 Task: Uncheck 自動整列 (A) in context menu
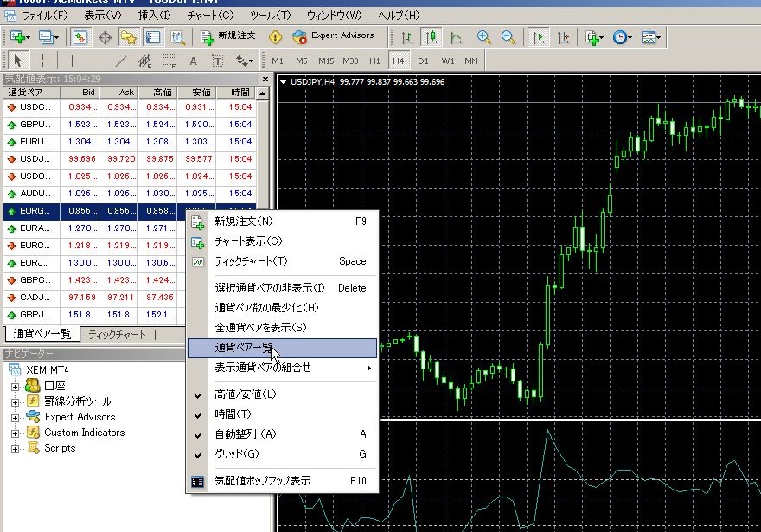tap(282, 434)
